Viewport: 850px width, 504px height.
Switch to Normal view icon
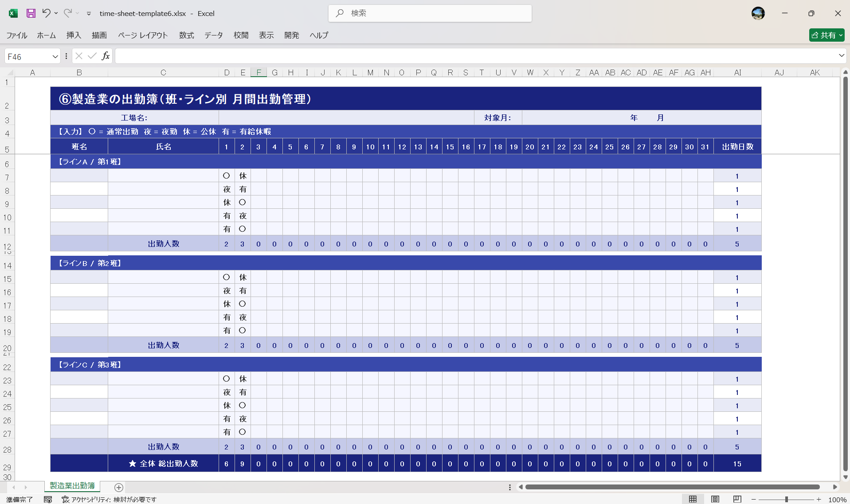coord(693,500)
